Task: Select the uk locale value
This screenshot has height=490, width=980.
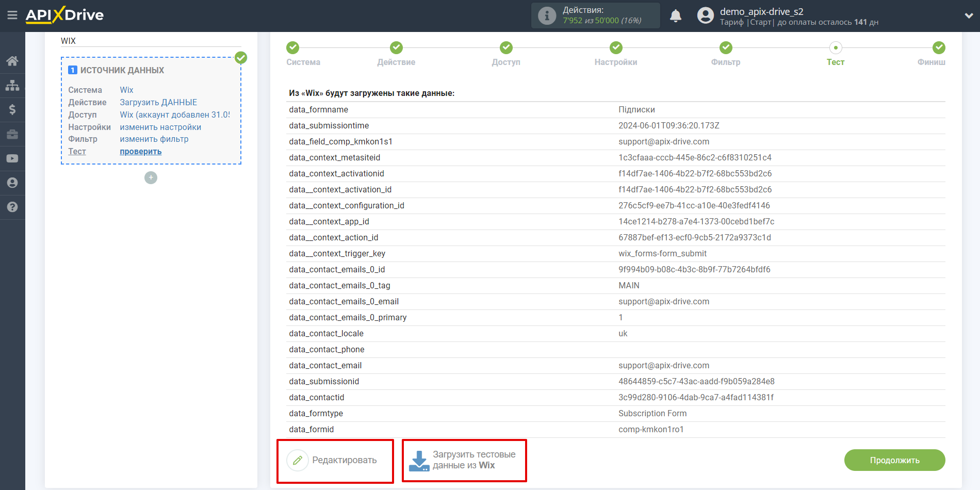Action: click(623, 333)
